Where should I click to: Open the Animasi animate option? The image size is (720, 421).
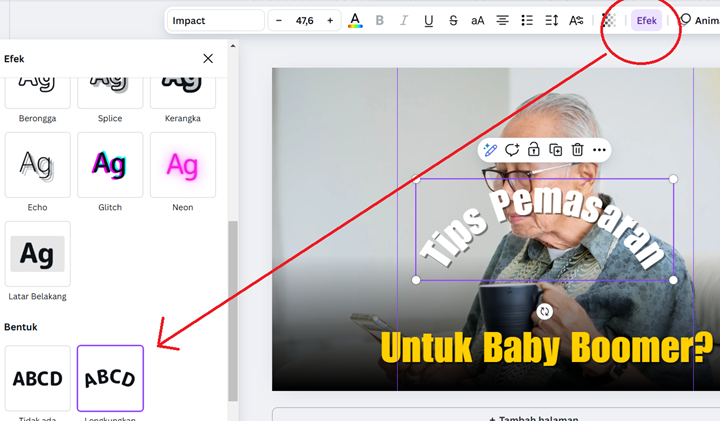699,21
